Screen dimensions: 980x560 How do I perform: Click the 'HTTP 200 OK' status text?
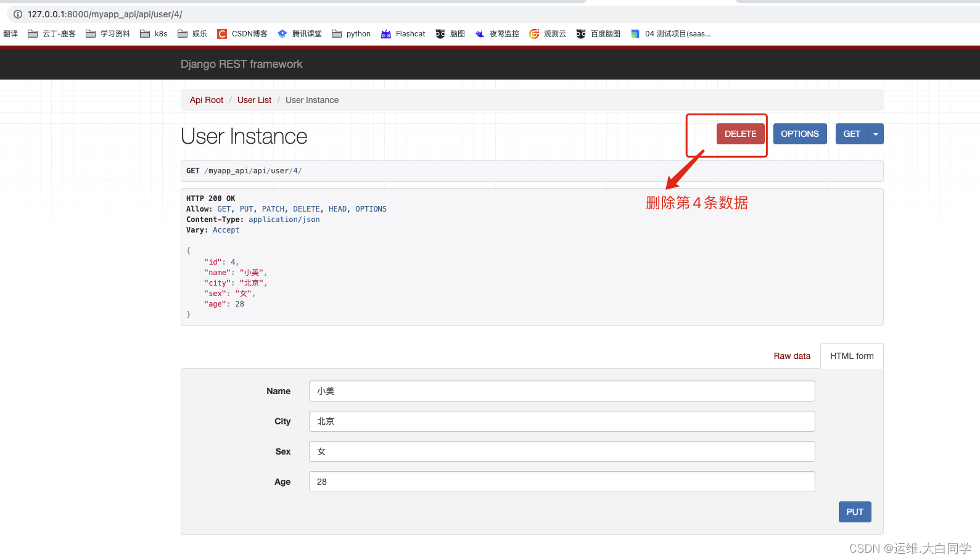coord(211,199)
